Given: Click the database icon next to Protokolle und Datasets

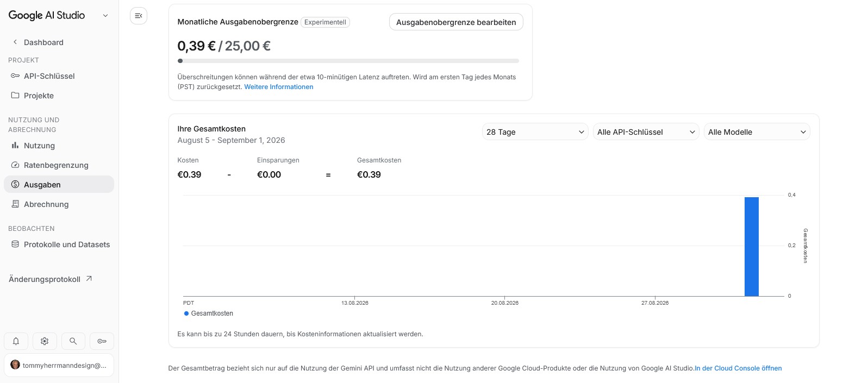Looking at the screenshot, I should pos(15,244).
